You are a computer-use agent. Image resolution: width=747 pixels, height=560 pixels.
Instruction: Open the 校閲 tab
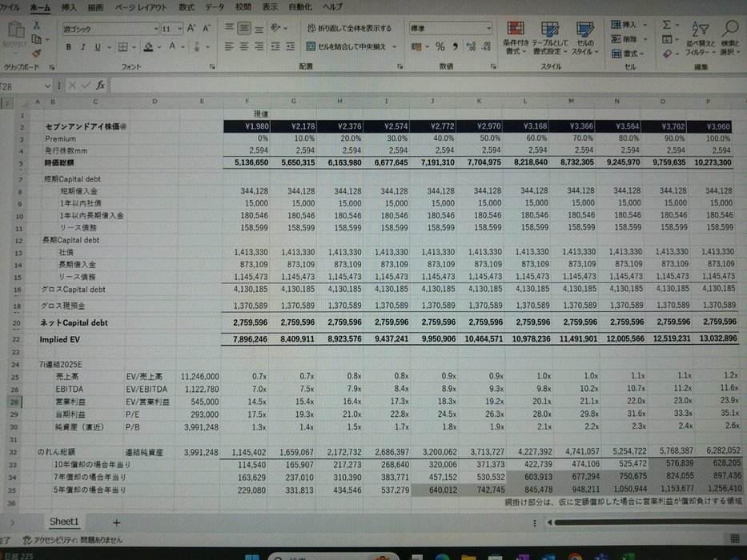coord(243,8)
